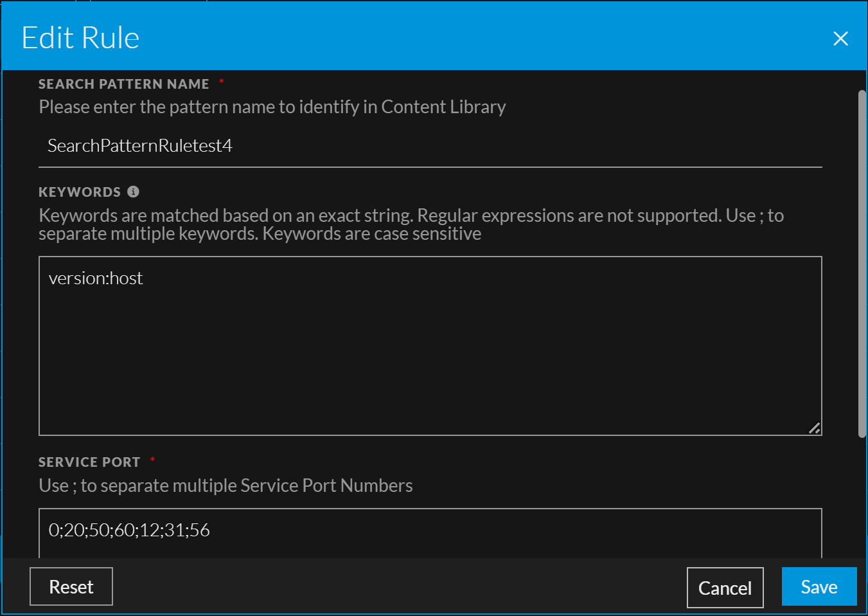Cancel editing the rule

tap(725, 588)
